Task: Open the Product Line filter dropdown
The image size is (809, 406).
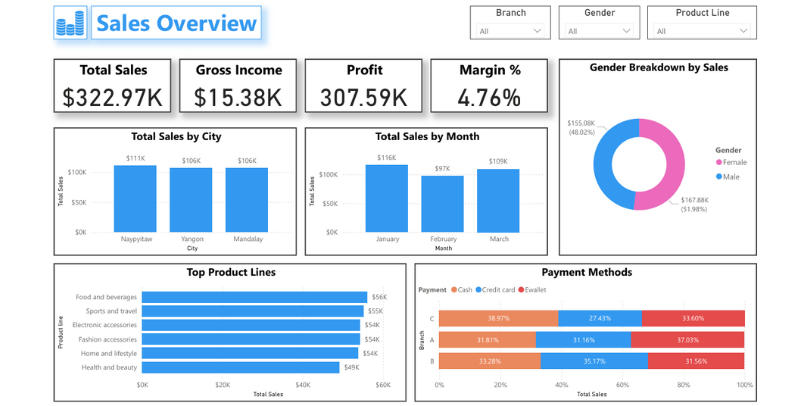Action: pyautogui.click(x=701, y=31)
